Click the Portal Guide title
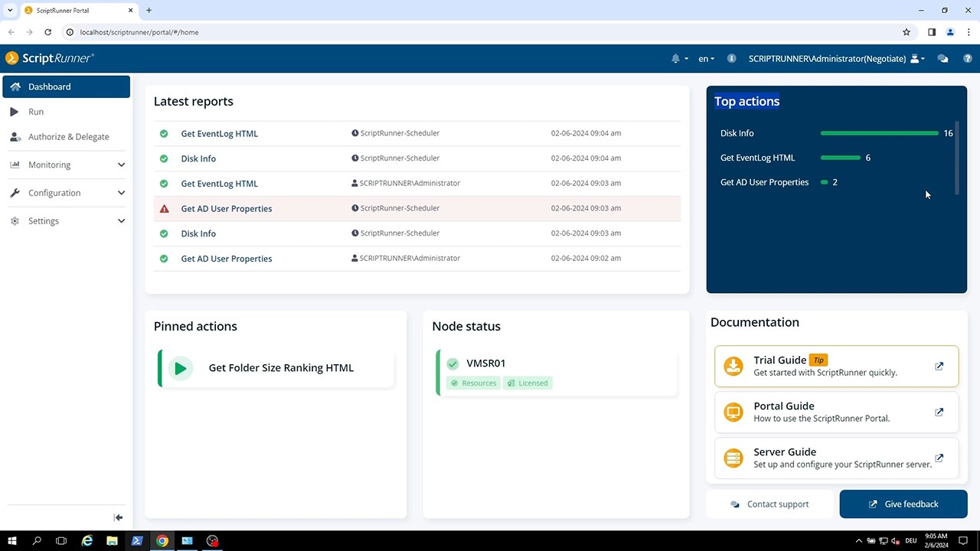 tap(784, 406)
